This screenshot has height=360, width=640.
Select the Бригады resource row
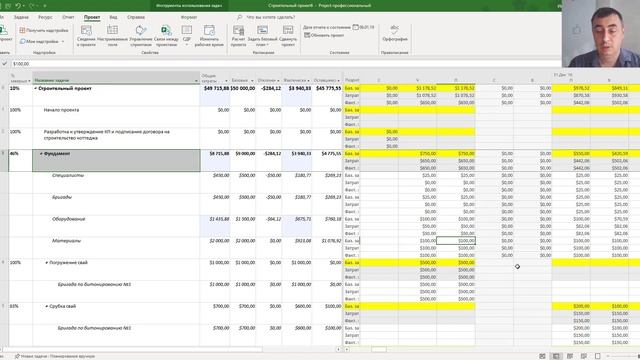tap(62, 197)
